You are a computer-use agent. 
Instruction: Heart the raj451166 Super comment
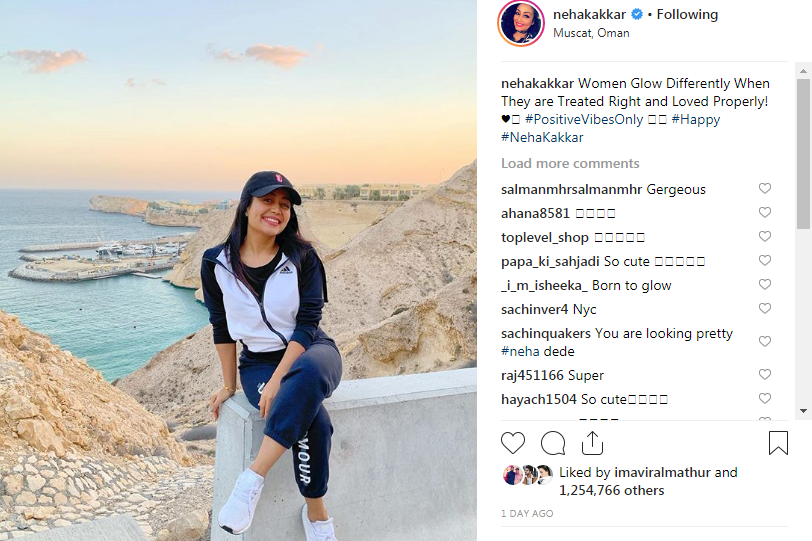765,374
